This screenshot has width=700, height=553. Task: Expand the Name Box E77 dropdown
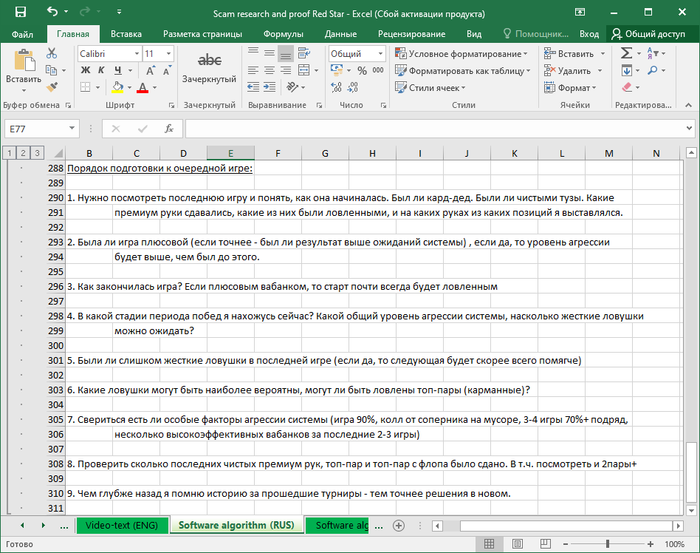click(71, 129)
